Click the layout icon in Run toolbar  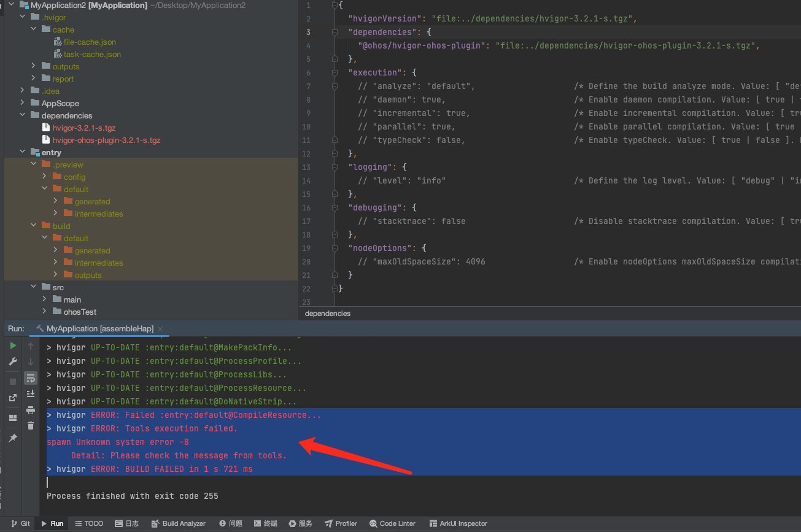pyautogui.click(x=13, y=418)
